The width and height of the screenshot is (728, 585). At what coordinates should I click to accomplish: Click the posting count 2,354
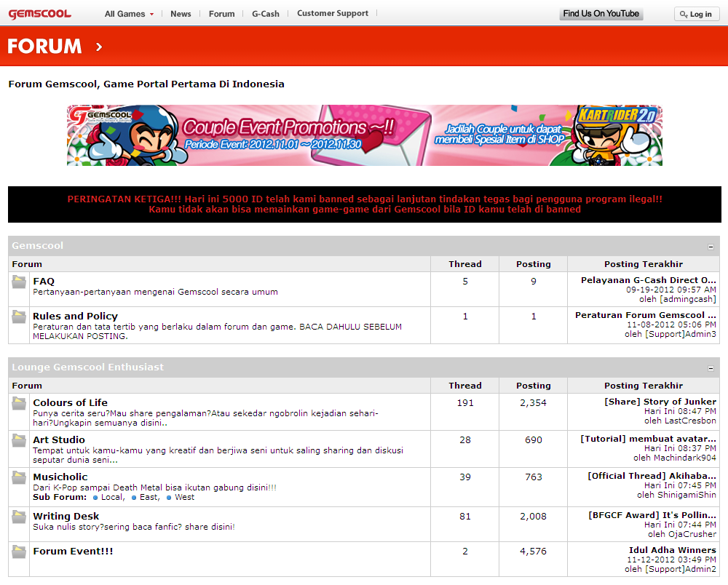[533, 402]
